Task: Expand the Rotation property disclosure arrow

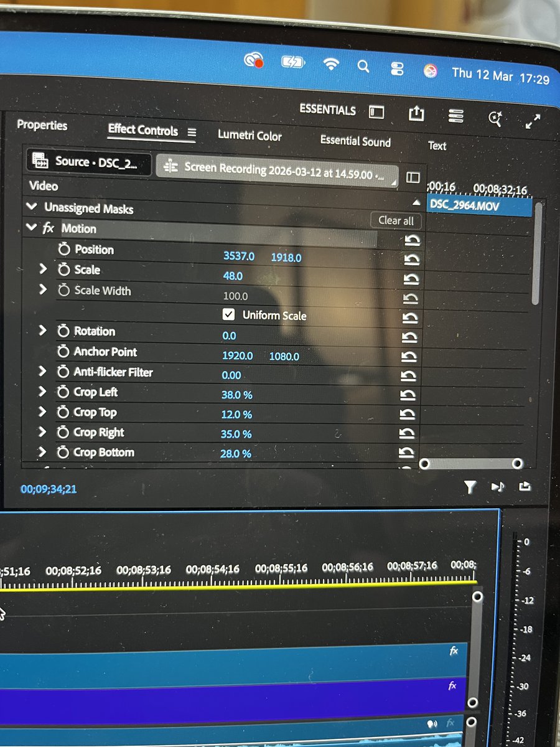Action: 43,331
